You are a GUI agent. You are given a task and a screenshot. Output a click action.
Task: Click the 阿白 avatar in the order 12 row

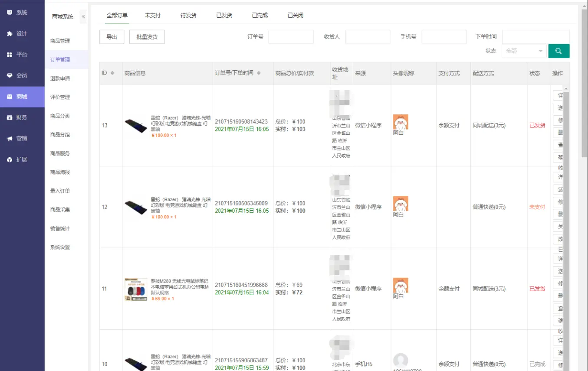(401, 203)
